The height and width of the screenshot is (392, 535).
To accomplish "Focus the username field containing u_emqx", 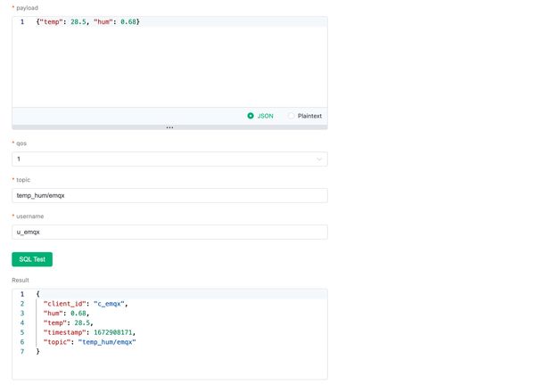I will point(169,232).
